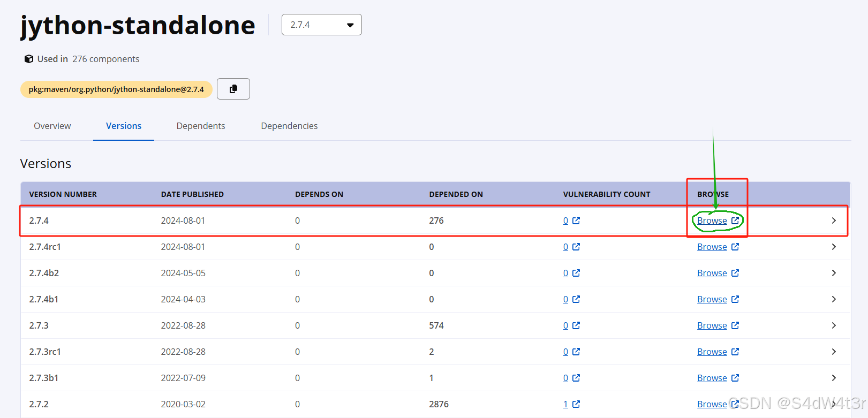
Task: Click the 2.7.2 version number cell
Action: click(39, 404)
